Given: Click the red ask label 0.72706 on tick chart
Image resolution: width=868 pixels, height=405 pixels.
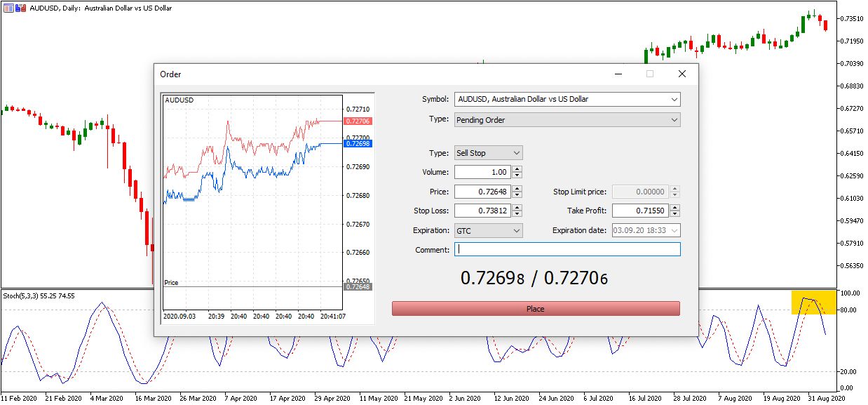Looking at the screenshot, I should pos(358,121).
